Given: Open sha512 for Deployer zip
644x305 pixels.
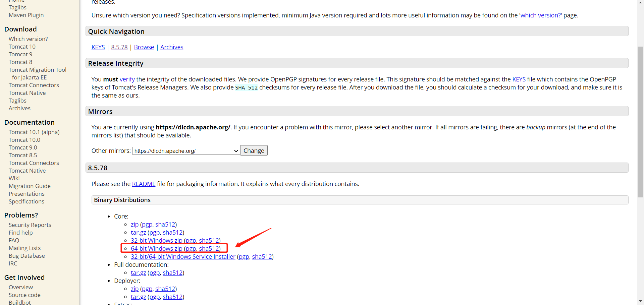Looking at the screenshot, I should [165, 289].
